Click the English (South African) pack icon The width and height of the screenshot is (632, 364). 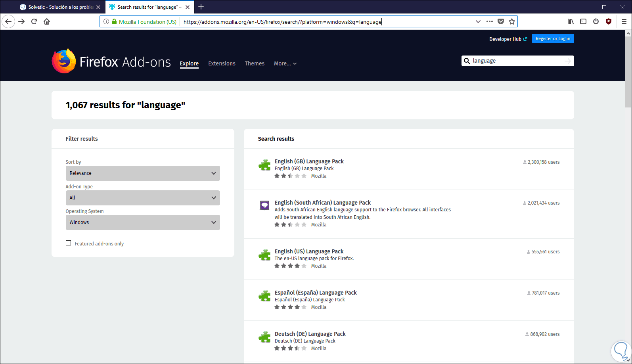point(264,205)
